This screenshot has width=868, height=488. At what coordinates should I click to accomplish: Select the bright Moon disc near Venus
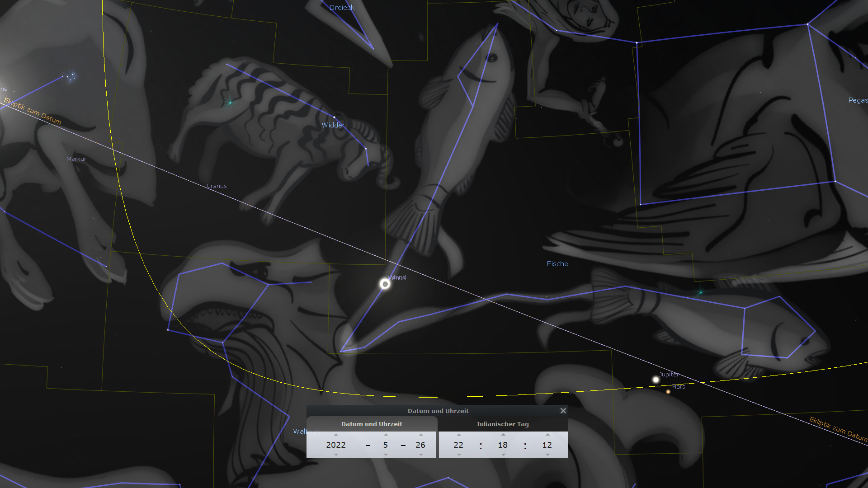(x=385, y=284)
